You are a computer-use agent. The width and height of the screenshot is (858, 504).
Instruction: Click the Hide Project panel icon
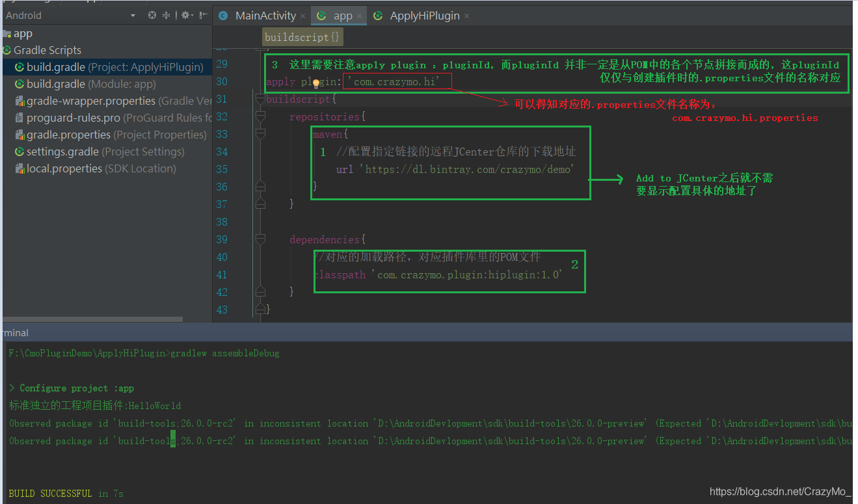[x=204, y=15]
